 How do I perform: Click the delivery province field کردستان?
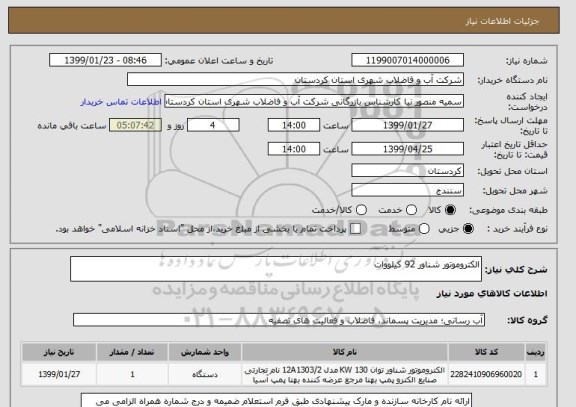(407, 170)
